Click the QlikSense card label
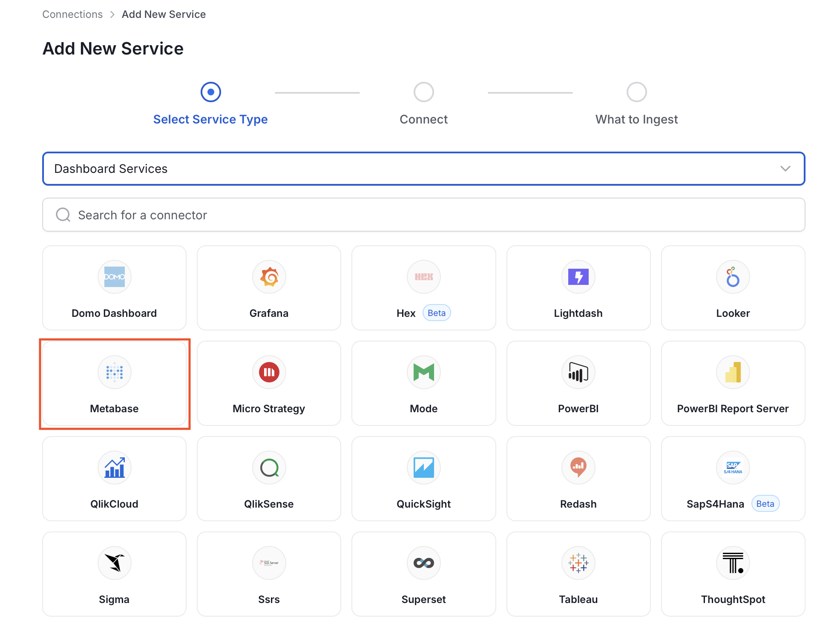The width and height of the screenshot is (840, 626). [269, 504]
